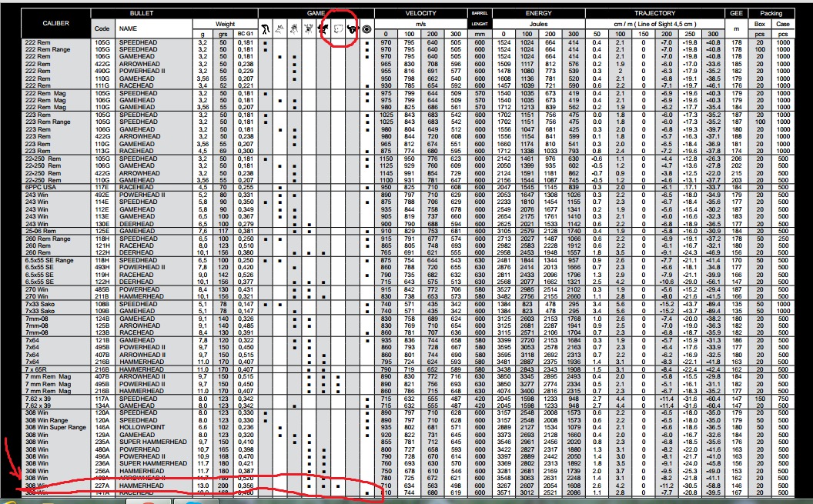
Task: Click bullet code 130E
Action: (102, 224)
